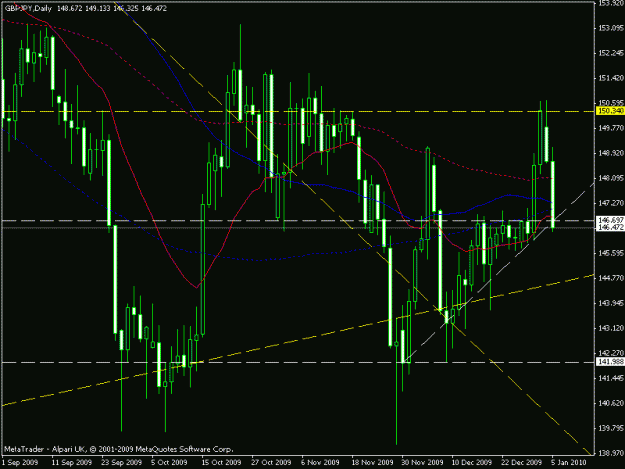Click the 18 Nov 2009 date label
The height and width of the screenshot is (469, 625).
pos(372,462)
